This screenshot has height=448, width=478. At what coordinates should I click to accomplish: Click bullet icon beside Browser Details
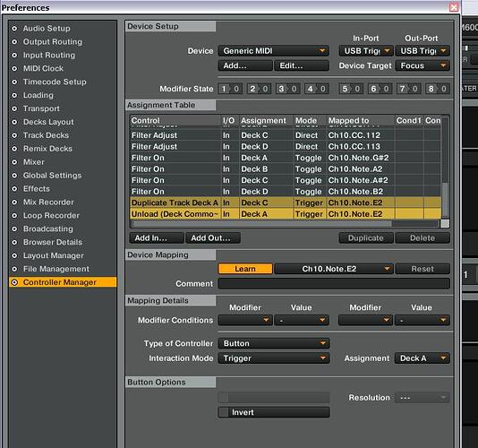tap(14, 242)
